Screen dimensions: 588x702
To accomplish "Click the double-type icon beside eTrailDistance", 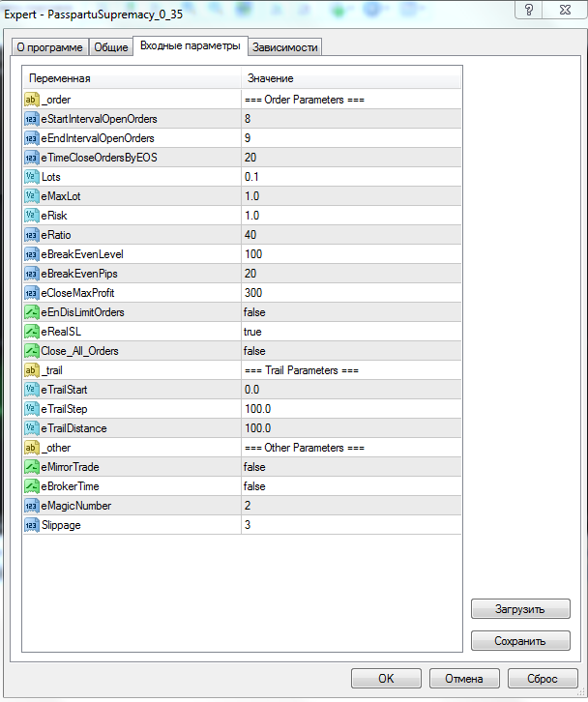I will pos(31,428).
